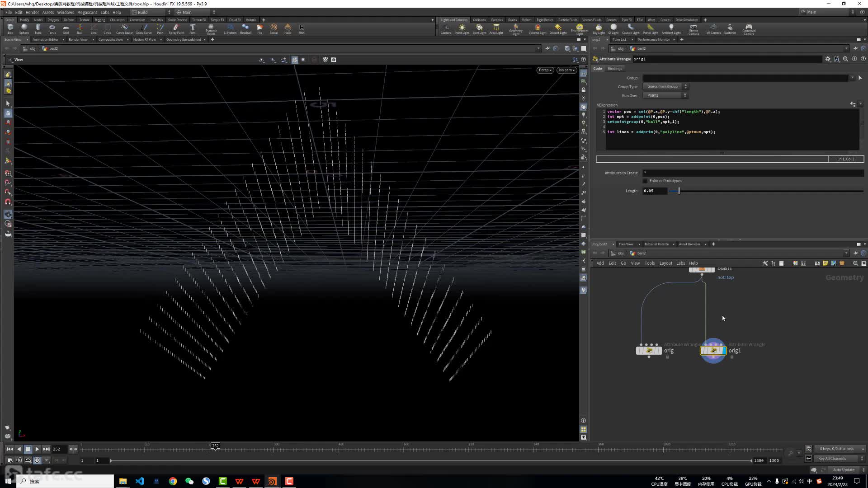The height and width of the screenshot is (488, 868).
Task: Select the Spray Paint shelf tool
Action: coord(176,29)
